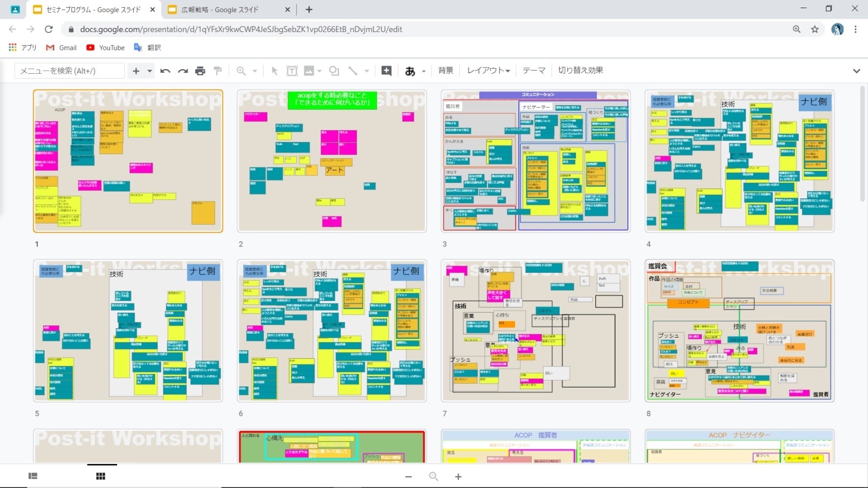Increase thumbnail size with plus button
Screen dimensions: 868x488
point(458,477)
